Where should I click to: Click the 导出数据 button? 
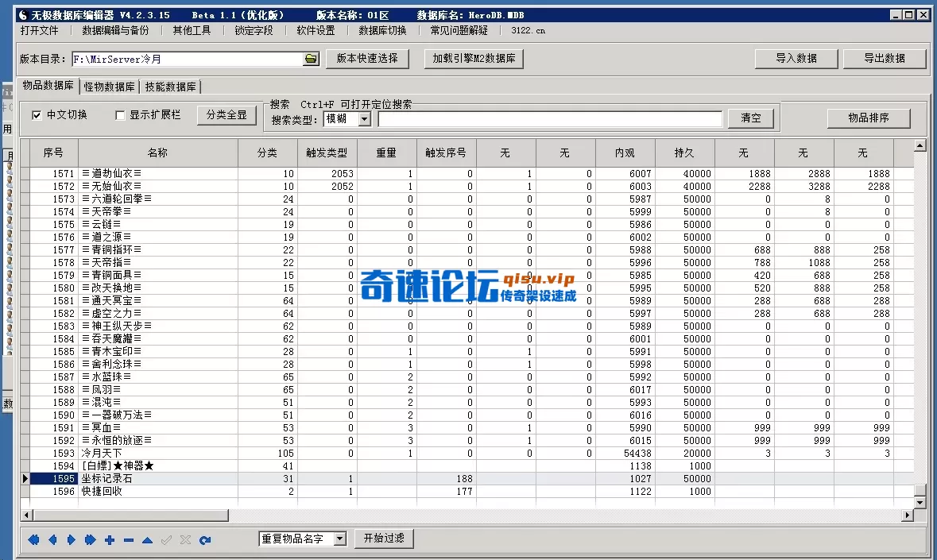click(x=885, y=59)
